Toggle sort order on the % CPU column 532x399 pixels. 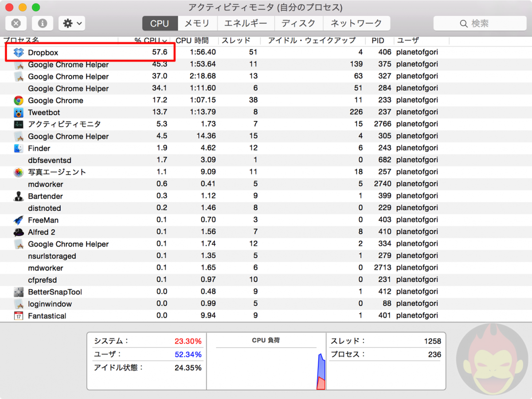click(x=146, y=40)
